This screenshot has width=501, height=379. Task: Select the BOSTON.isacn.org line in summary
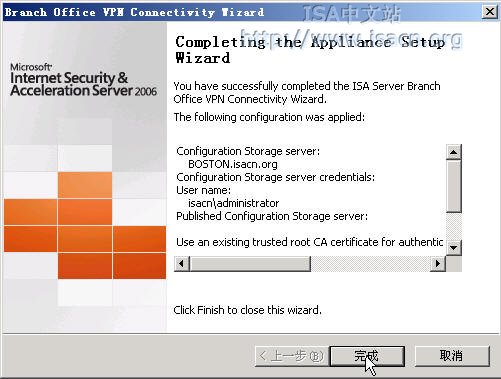[233, 164]
